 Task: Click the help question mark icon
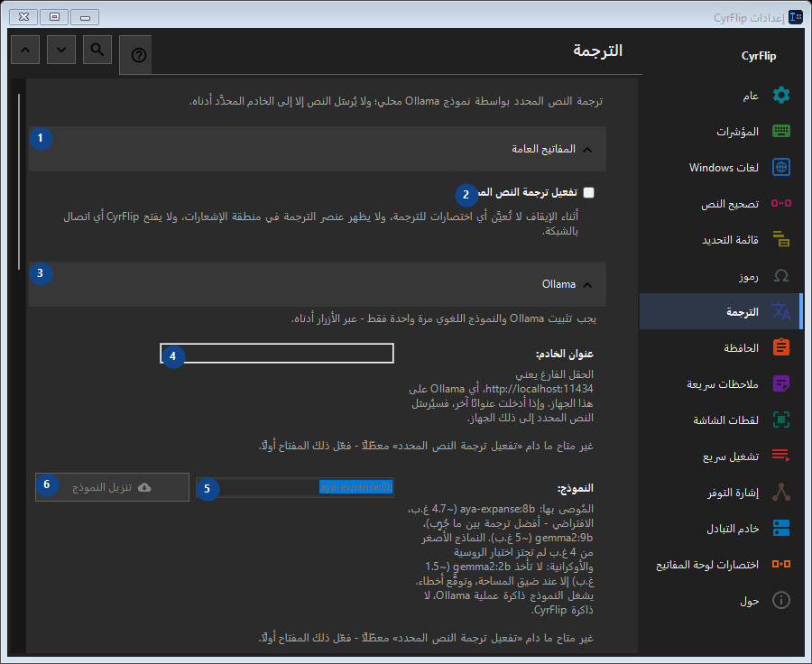click(138, 55)
